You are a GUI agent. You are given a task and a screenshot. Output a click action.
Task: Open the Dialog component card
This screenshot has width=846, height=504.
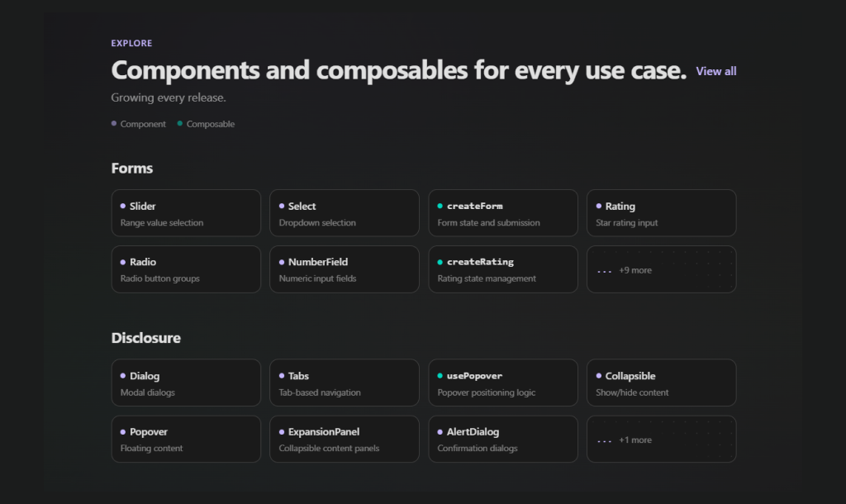[186, 383]
